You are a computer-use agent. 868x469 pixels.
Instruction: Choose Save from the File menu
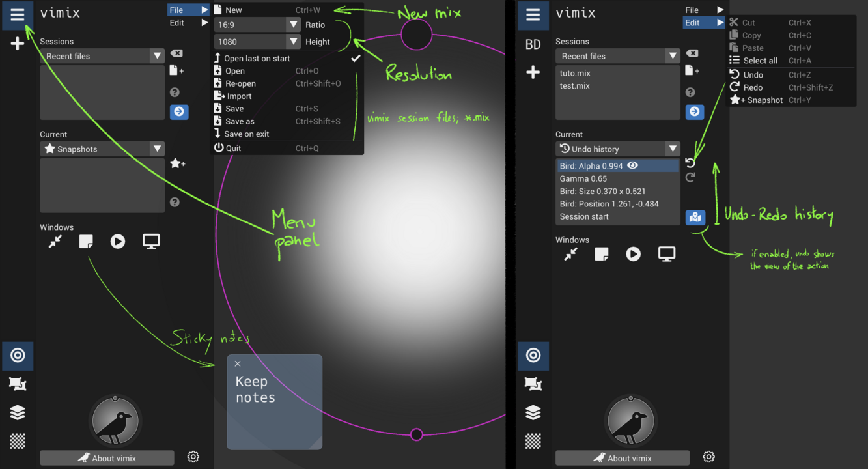click(287, 109)
